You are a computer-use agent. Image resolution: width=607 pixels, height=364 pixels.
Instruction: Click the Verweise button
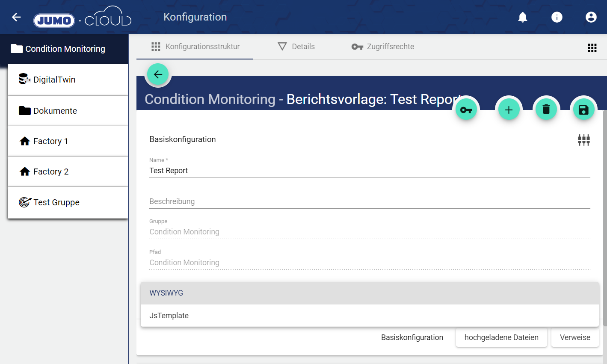[574, 337]
